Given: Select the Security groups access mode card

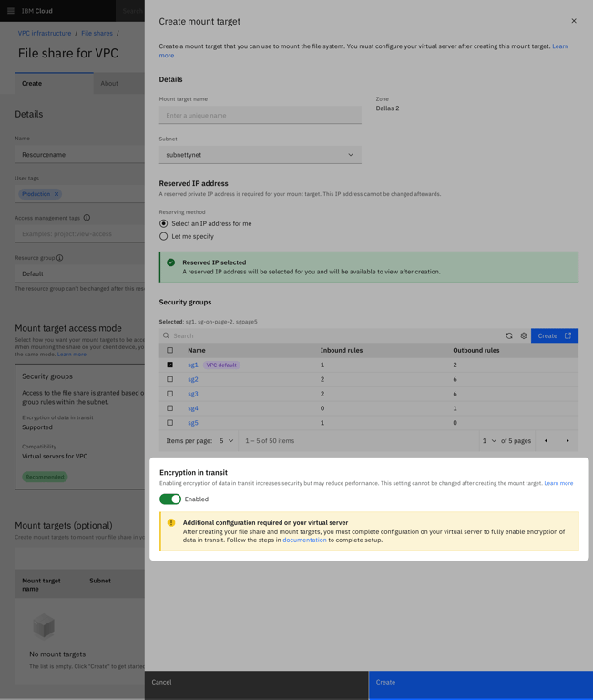Looking at the screenshot, I should pyautogui.click(x=80, y=427).
